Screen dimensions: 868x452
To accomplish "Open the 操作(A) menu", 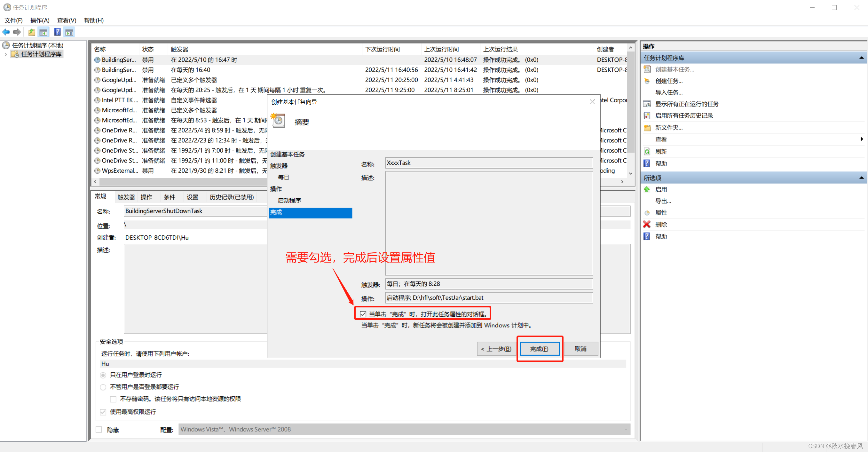I will point(40,20).
